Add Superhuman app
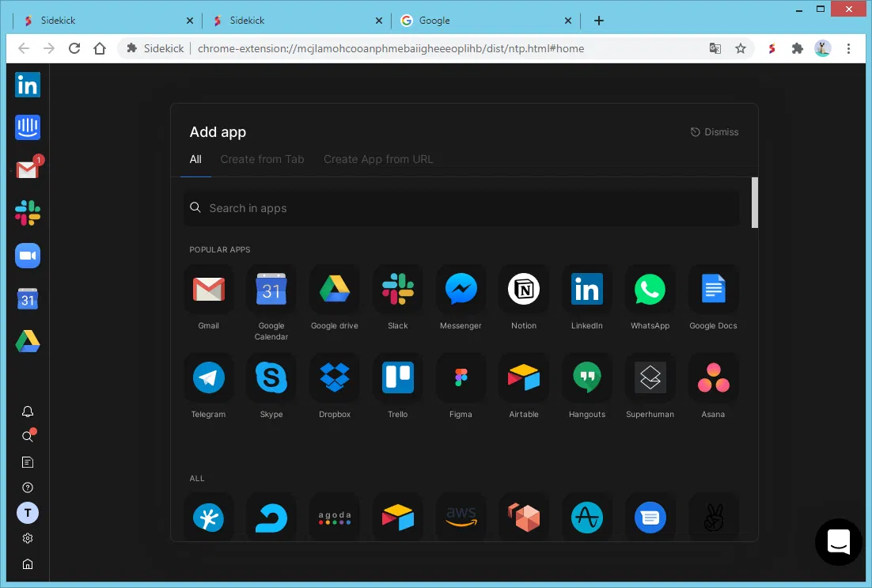 pos(650,377)
